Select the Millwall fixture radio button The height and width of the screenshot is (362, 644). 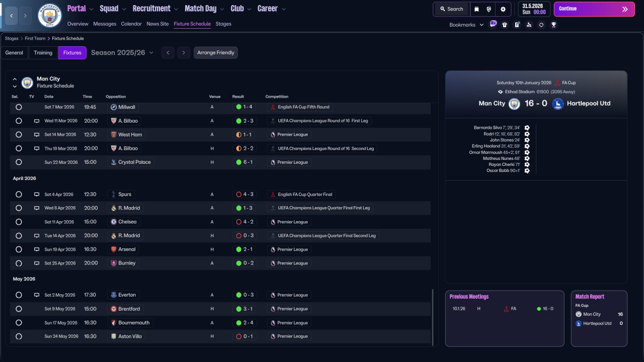19,107
